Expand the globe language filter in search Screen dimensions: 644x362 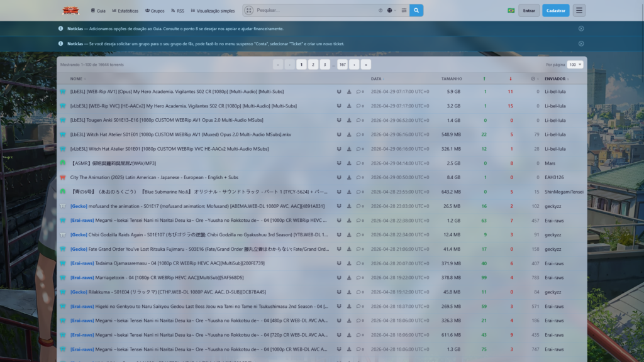point(391,11)
